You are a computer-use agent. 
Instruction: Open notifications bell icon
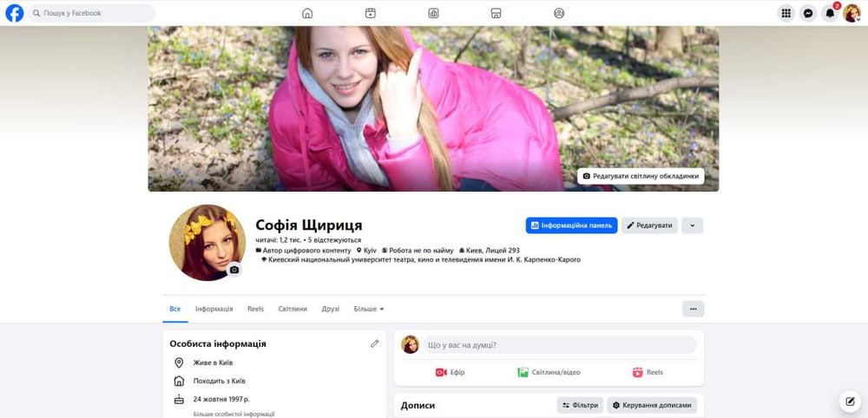[x=831, y=13]
